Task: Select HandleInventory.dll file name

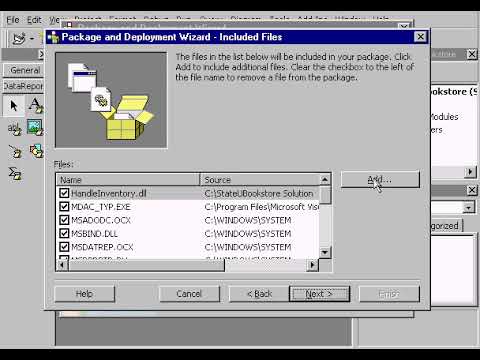Action: click(x=109, y=193)
